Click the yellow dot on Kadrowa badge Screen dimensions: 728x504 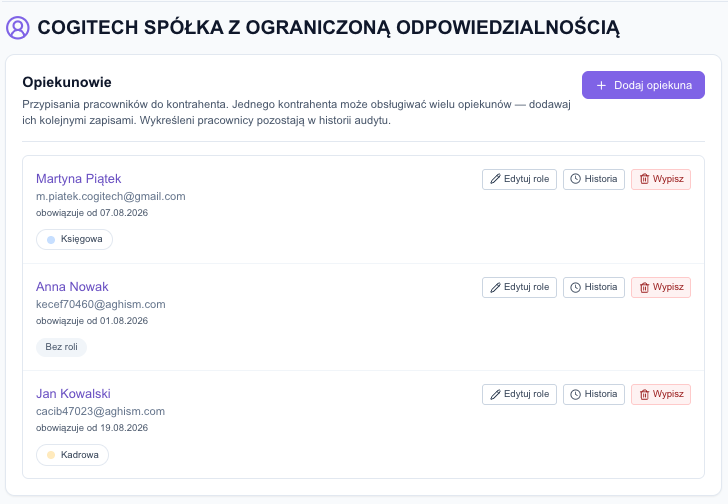(51, 455)
